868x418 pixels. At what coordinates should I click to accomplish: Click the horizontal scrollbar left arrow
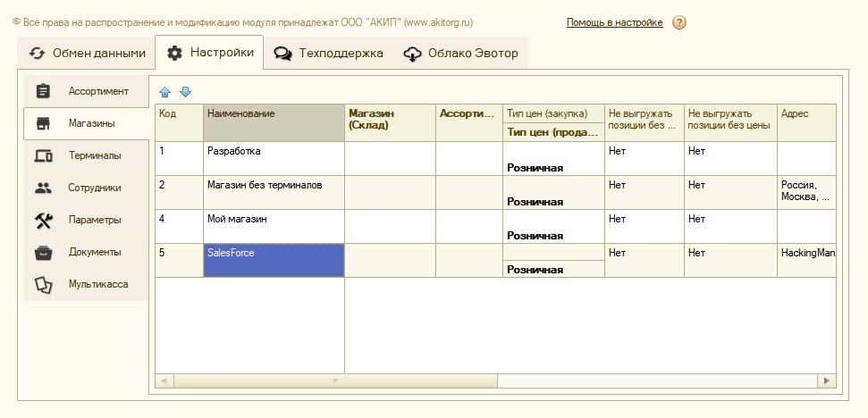pos(163,380)
